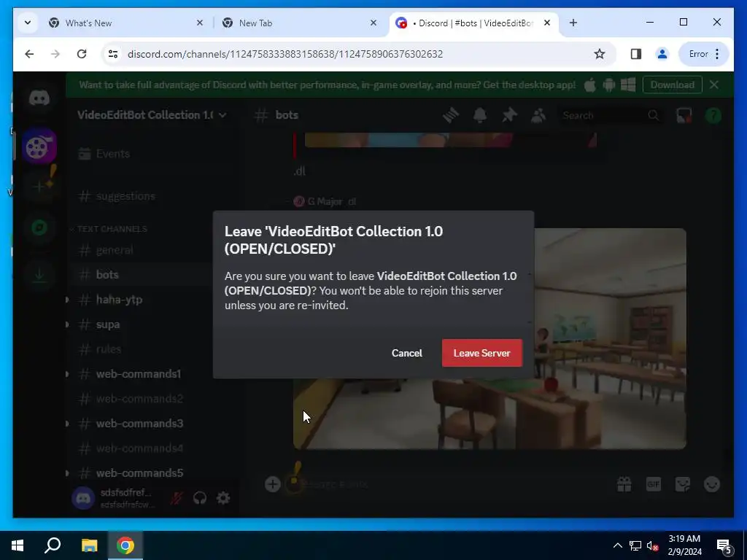Open message attachment plus button
The width and height of the screenshot is (747, 560).
pyautogui.click(x=273, y=484)
